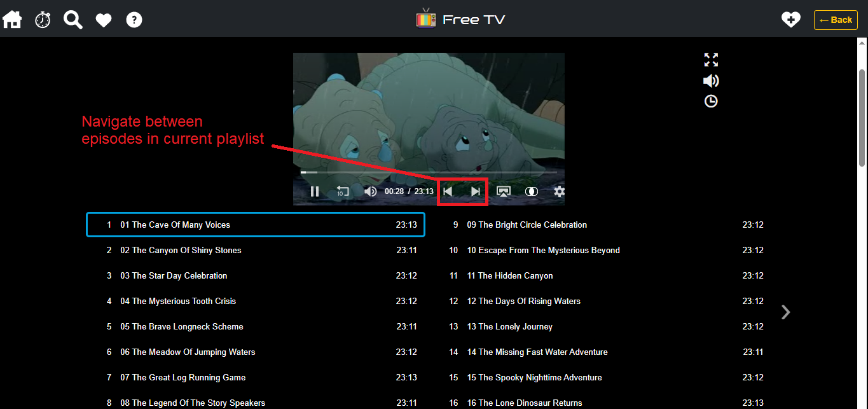Image resolution: width=868 pixels, height=409 pixels.
Task: Start AirPlay casting from player
Action: click(x=504, y=191)
